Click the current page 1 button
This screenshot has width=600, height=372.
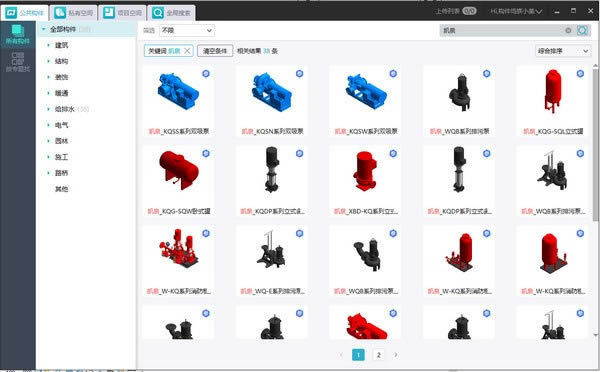tap(358, 355)
